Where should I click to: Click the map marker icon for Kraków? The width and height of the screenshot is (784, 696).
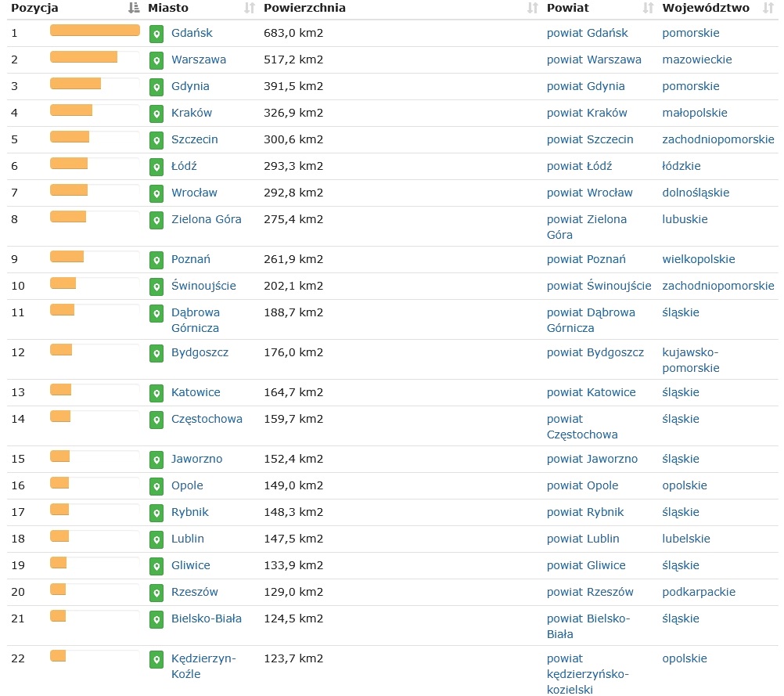(x=156, y=114)
